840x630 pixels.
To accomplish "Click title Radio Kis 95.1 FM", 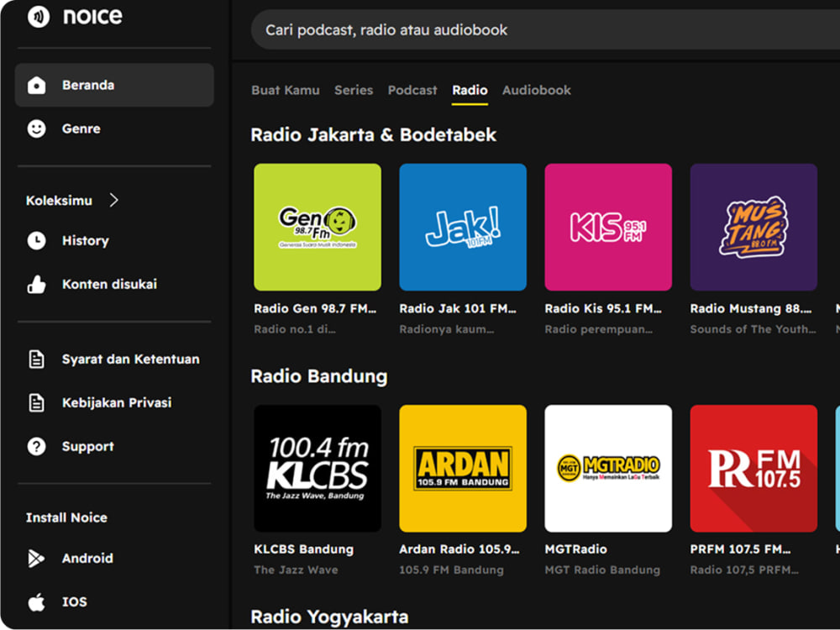I will (x=603, y=308).
